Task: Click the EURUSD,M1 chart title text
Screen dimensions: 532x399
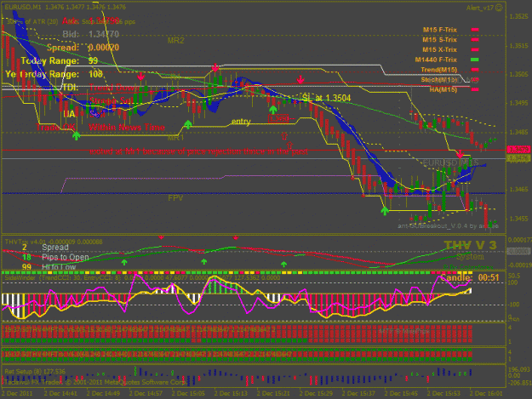Action: (66, 7)
